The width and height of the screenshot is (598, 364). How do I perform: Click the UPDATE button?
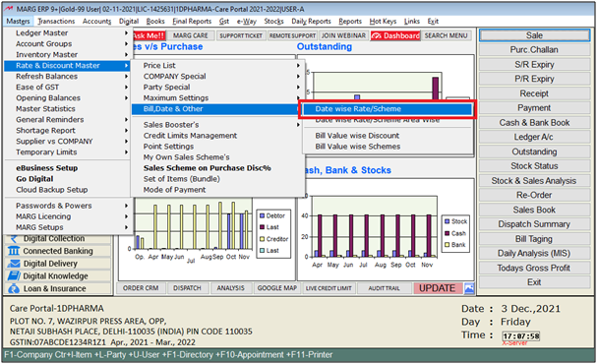pos(438,288)
